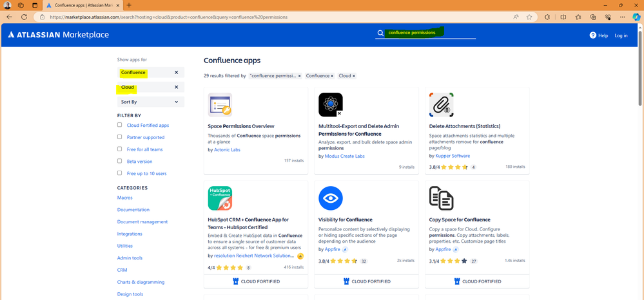Open Appfire vendor link under Visibility app
Viewport: 644px width, 300px height.
tap(333, 249)
